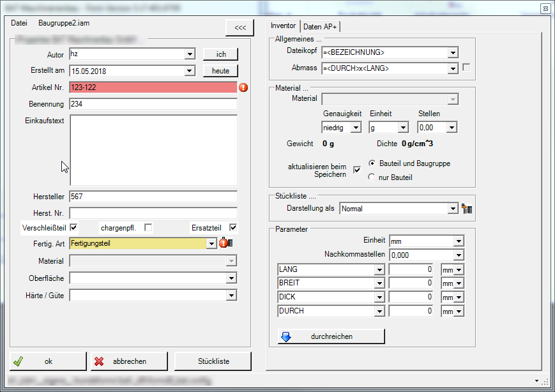Open the Stückliste button
This screenshot has height=392, width=555.
[x=213, y=361]
